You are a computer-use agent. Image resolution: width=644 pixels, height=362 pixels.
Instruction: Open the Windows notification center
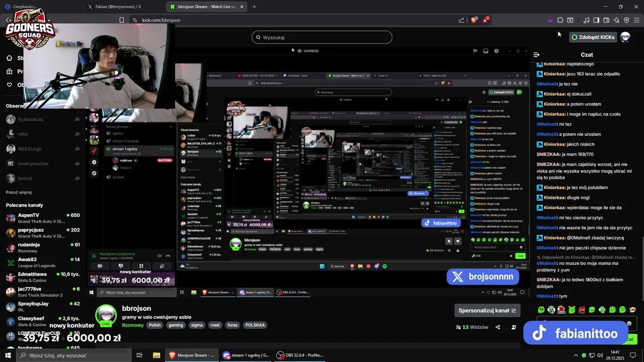[633, 355]
